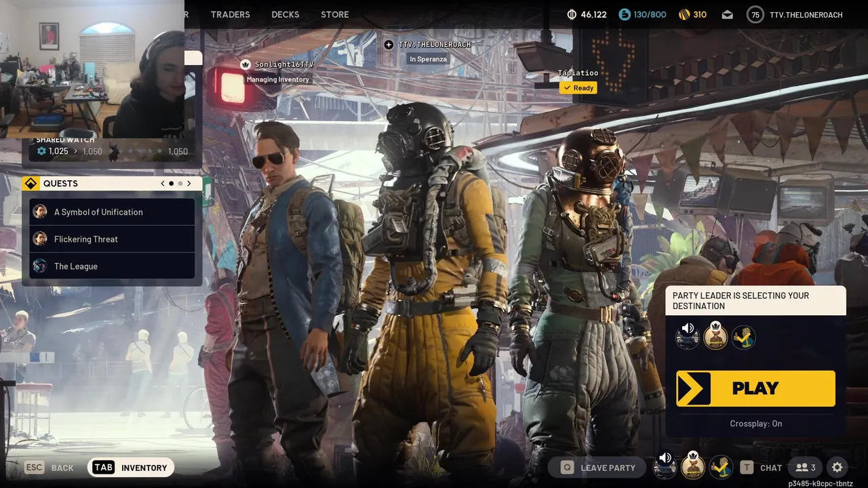Click the blue token icon beside 130/800
The image size is (868, 488).
(625, 14)
